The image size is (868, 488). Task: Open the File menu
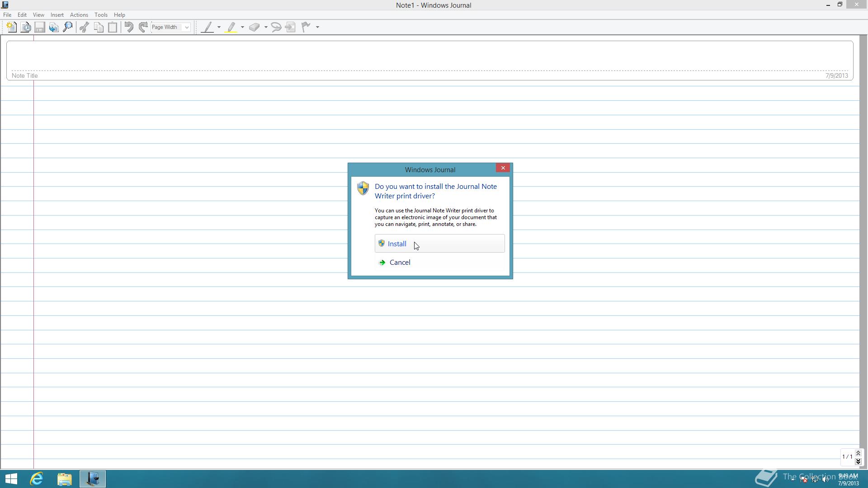click(x=7, y=15)
